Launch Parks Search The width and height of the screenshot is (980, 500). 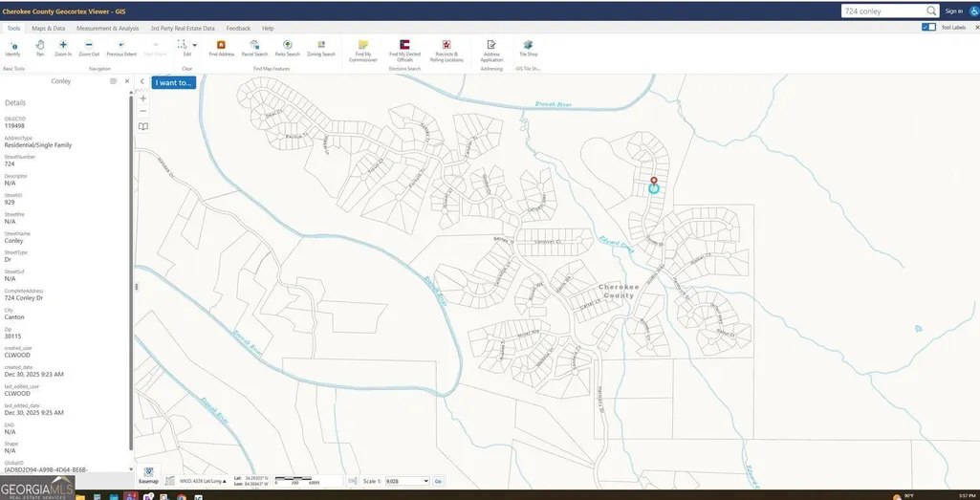(x=288, y=48)
